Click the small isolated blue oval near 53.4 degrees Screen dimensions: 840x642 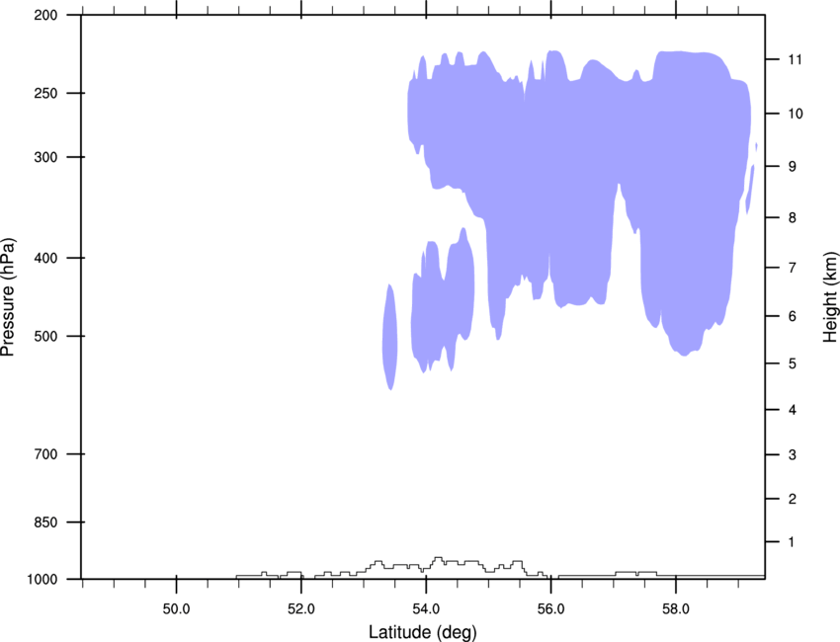tap(390, 338)
